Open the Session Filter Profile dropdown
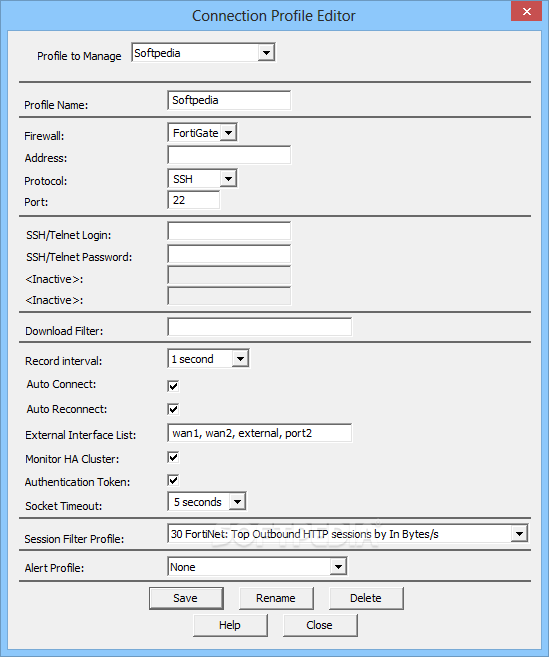549x657 pixels. (347, 534)
